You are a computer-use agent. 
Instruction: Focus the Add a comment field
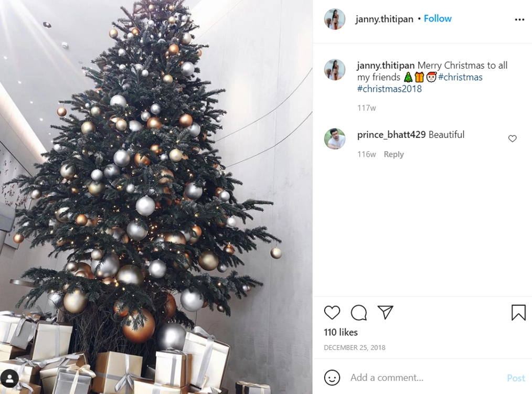click(424, 378)
